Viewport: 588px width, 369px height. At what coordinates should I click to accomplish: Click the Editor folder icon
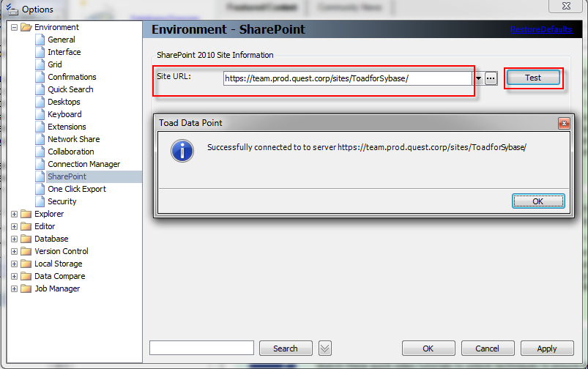(x=26, y=226)
